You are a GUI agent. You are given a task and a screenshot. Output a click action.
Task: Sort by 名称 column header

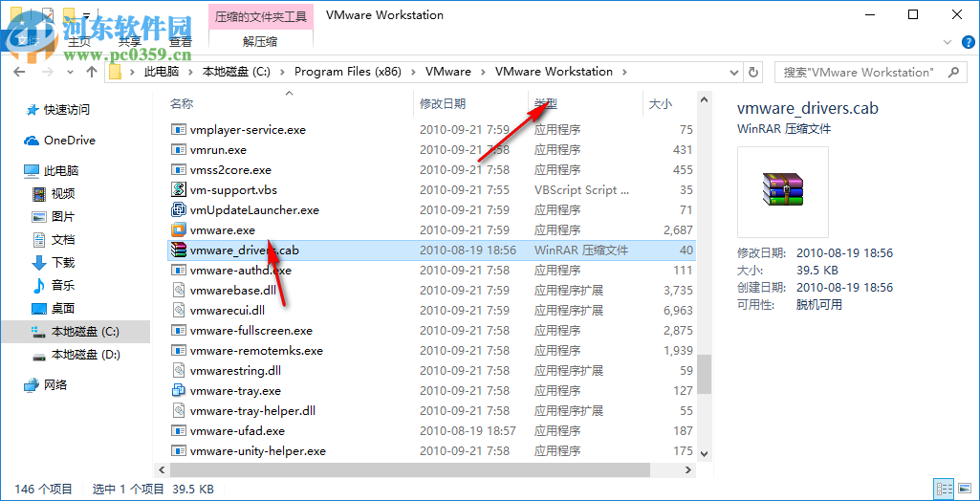(182, 104)
